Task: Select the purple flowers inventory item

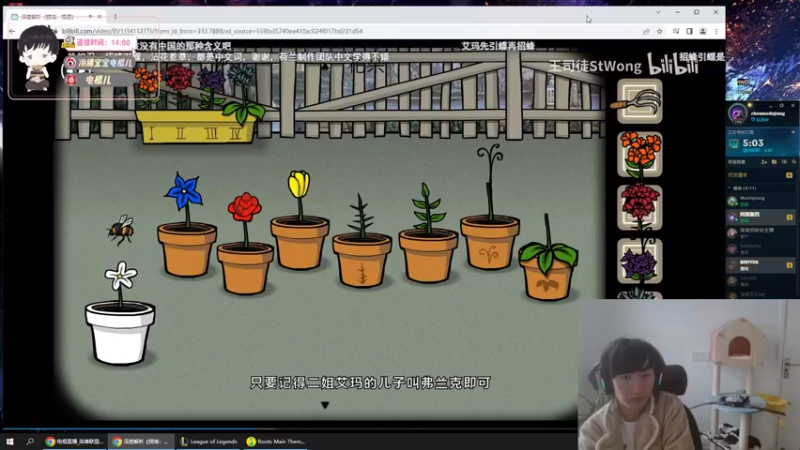Action: [639, 260]
